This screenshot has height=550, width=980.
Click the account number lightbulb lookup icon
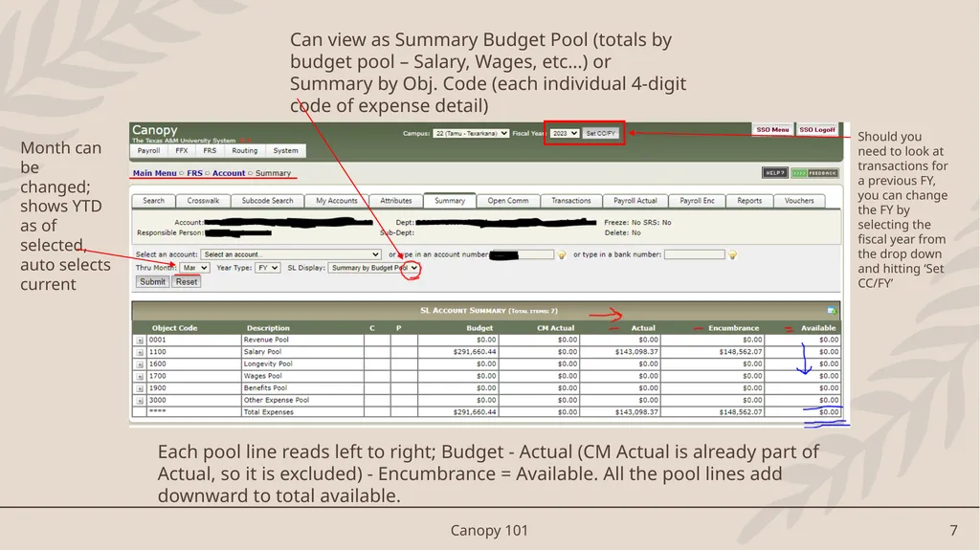point(562,255)
